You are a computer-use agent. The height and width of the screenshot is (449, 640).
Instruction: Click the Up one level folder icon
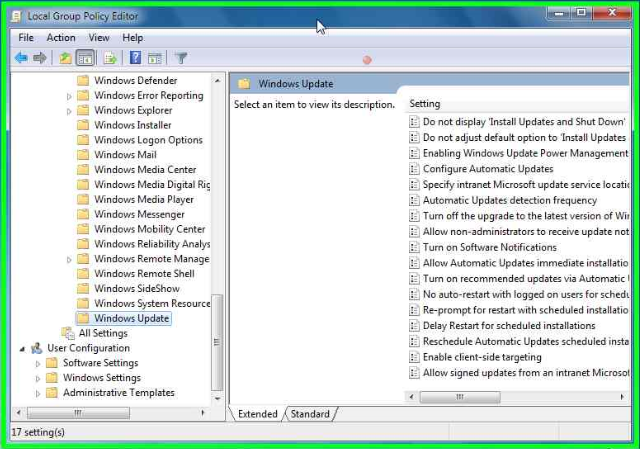pos(65,58)
